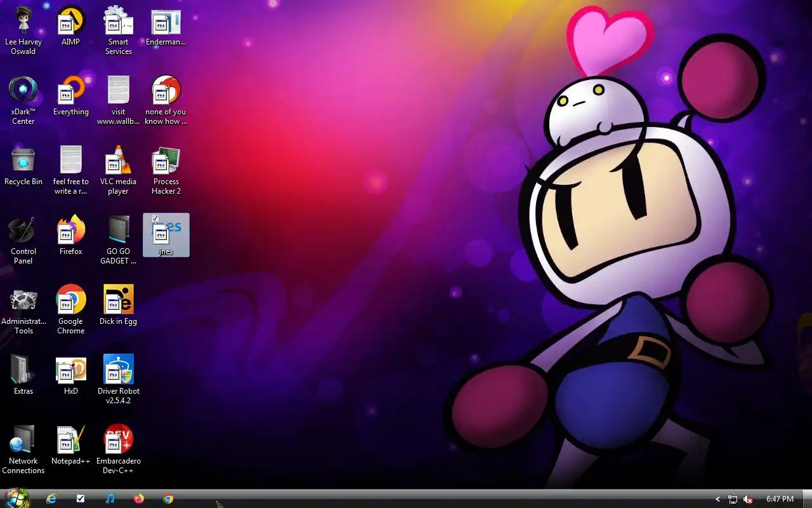Launch Google Chrome desktop shortcut
812x508 pixels.
coord(70,309)
